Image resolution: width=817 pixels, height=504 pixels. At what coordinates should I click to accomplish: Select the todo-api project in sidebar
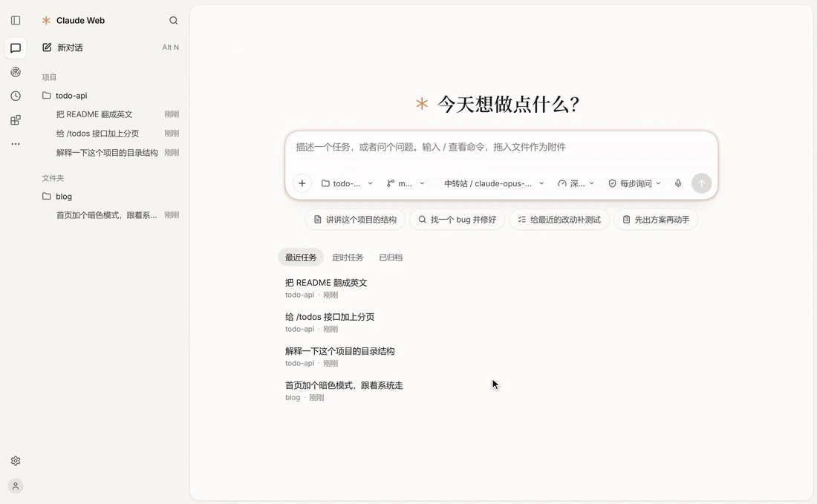(71, 95)
